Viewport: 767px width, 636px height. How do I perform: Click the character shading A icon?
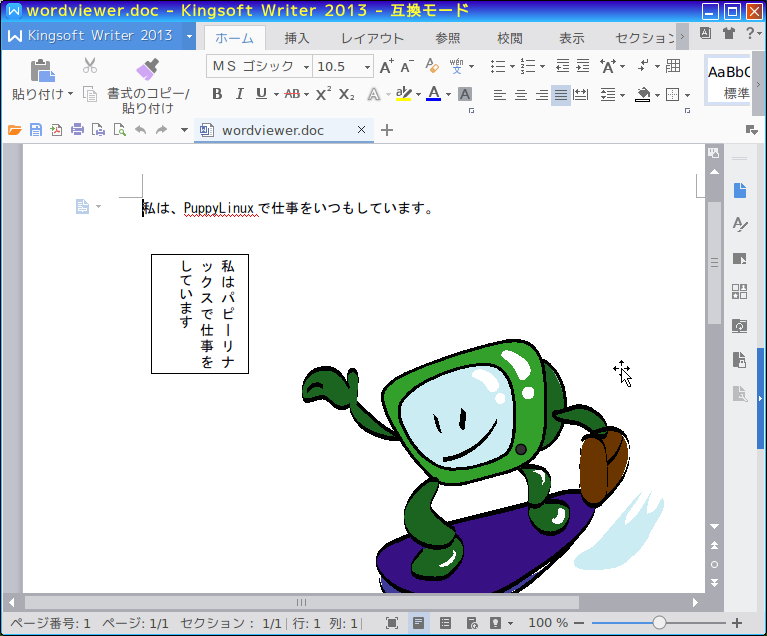(465, 94)
